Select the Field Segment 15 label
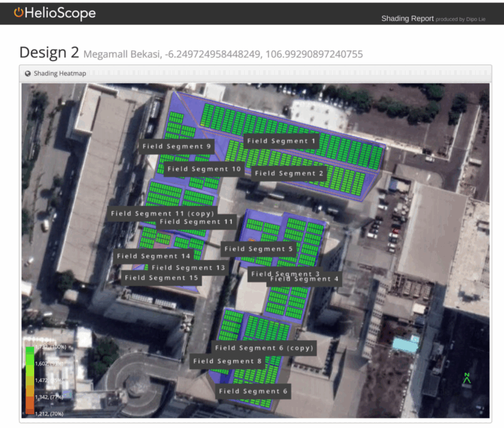The image size is (504, 428). (161, 278)
